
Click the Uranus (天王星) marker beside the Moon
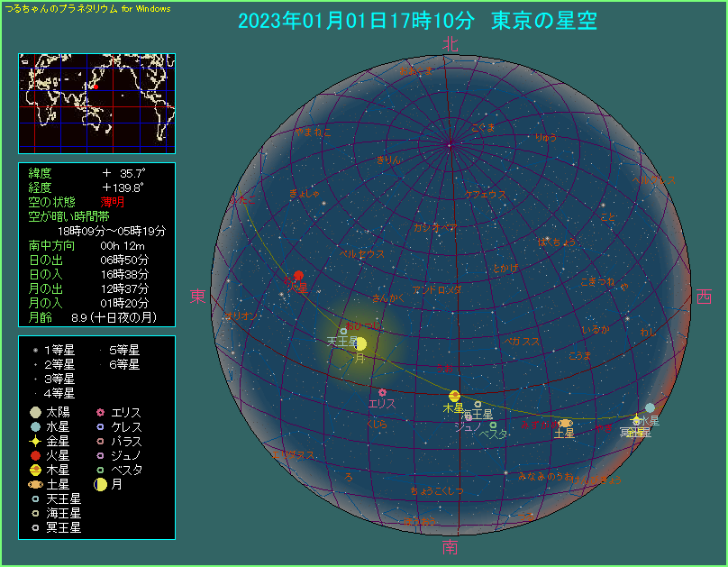[x=343, y=331]
